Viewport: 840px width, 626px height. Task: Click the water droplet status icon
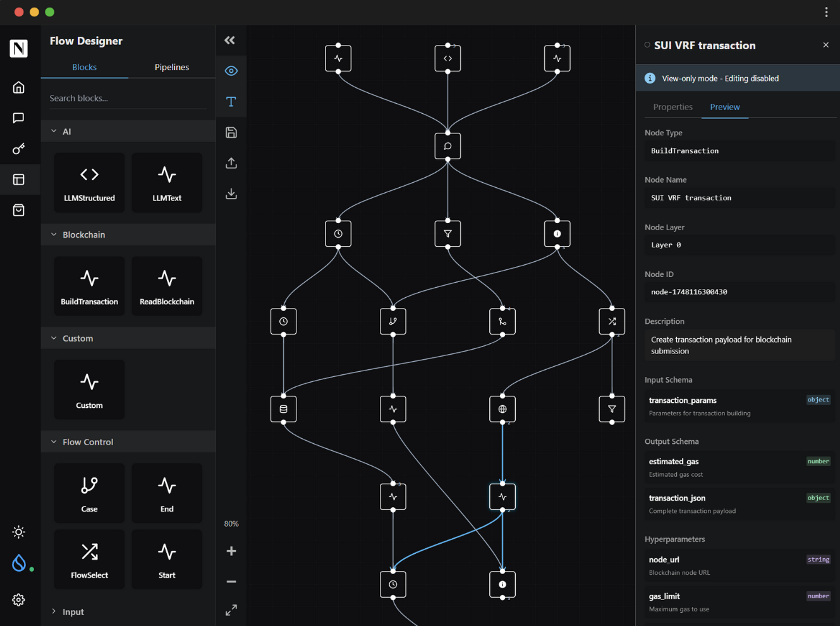tap(19, 563)
